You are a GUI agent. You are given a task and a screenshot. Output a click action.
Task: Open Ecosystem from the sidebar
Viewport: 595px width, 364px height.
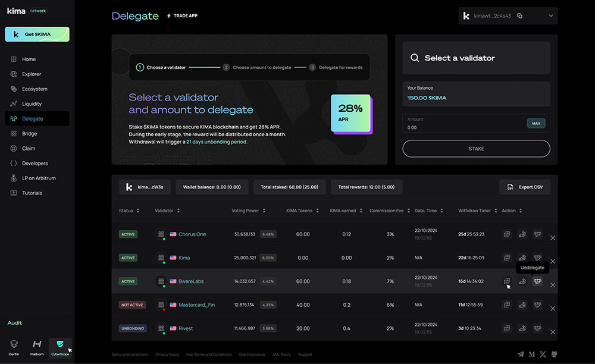pyautogui.click(x=37, y=89)
